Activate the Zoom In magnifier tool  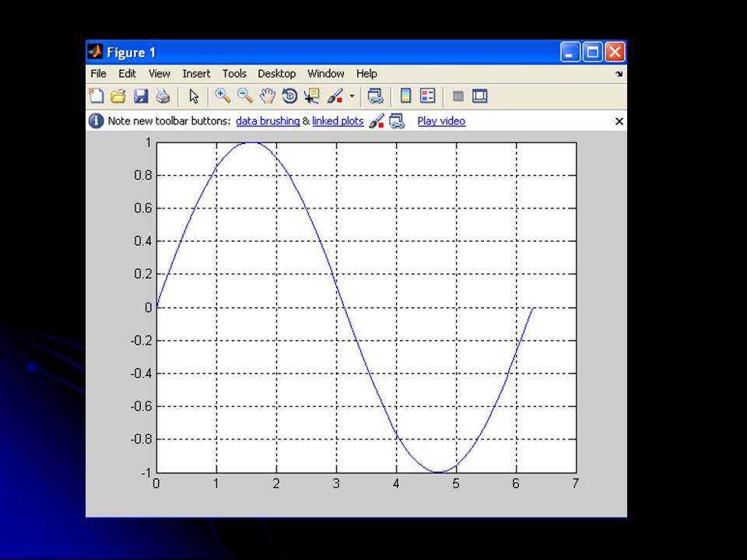223,96
